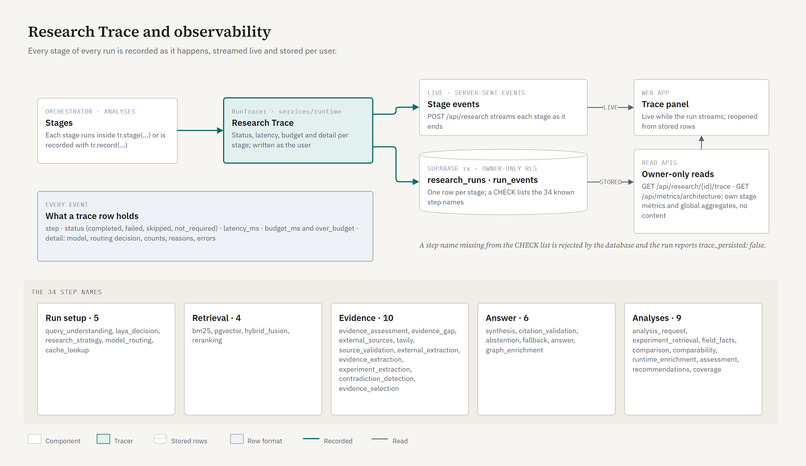806x466 pixels.
Task: Click the 'SUPABASE' owner-only RLS label
Action: point(482,169)
